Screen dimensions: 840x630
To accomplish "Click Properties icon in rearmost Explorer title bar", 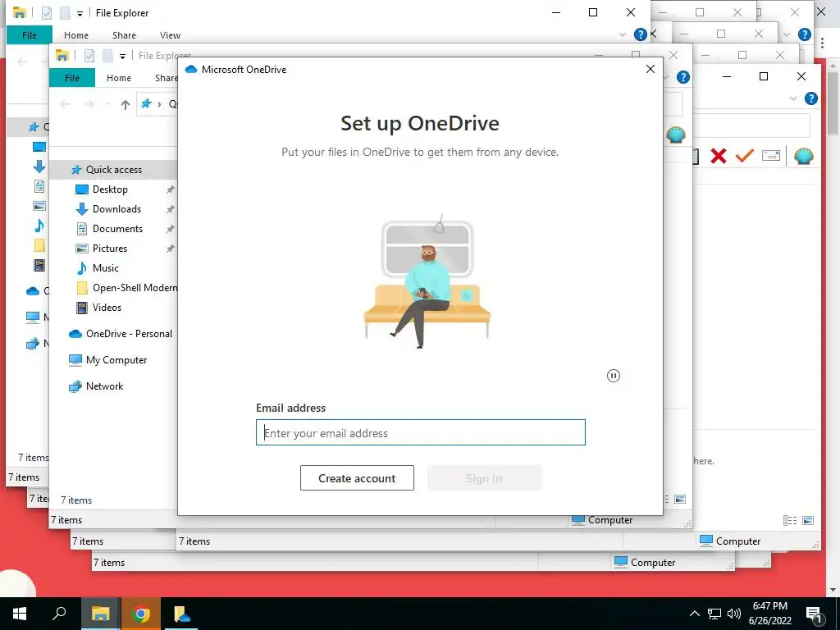I will (47, 12).
